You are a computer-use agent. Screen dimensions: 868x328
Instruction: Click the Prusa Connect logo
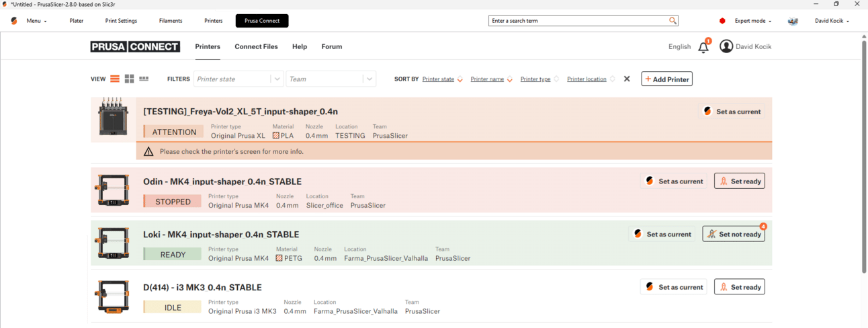coord(135,46)
